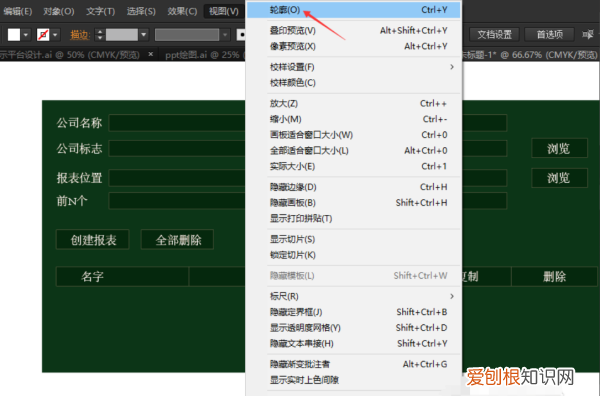Open the variable width profile dropdown

point(225,35)
